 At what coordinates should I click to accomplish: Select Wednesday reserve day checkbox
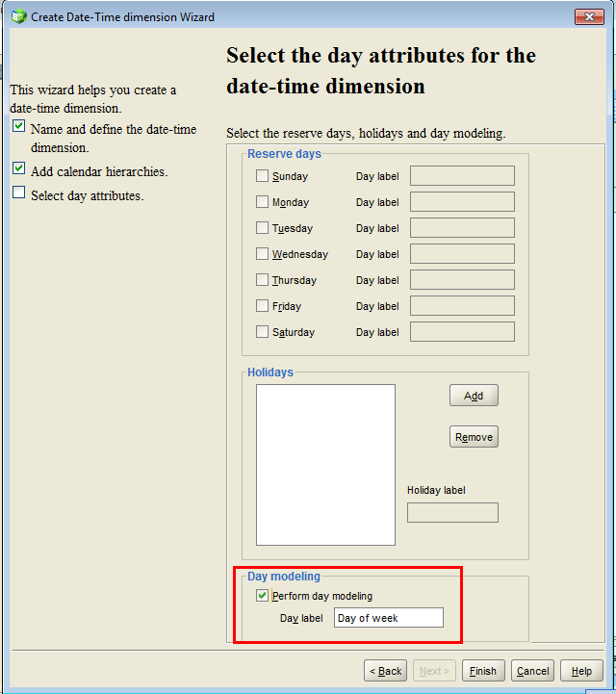262,253
